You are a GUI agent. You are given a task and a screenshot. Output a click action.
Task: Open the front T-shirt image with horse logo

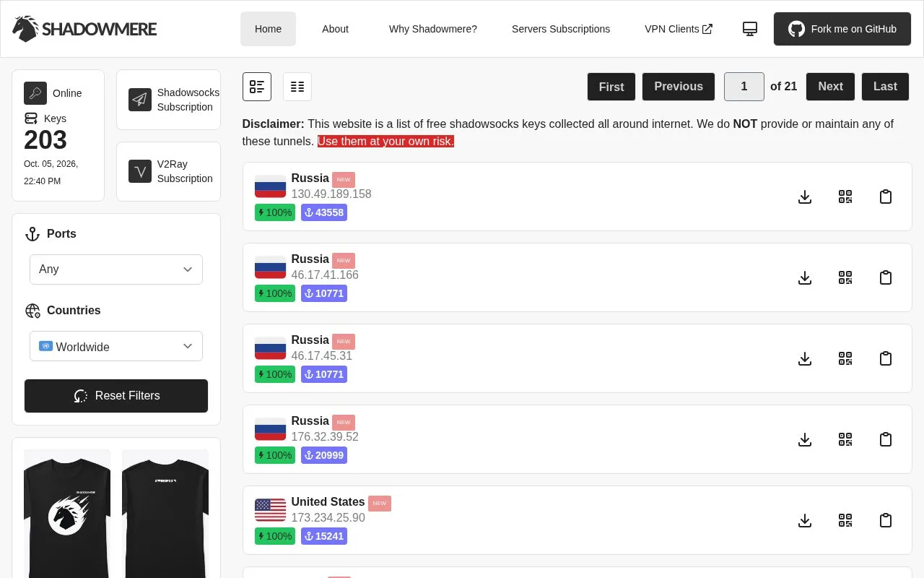click(x=67, y=514)
